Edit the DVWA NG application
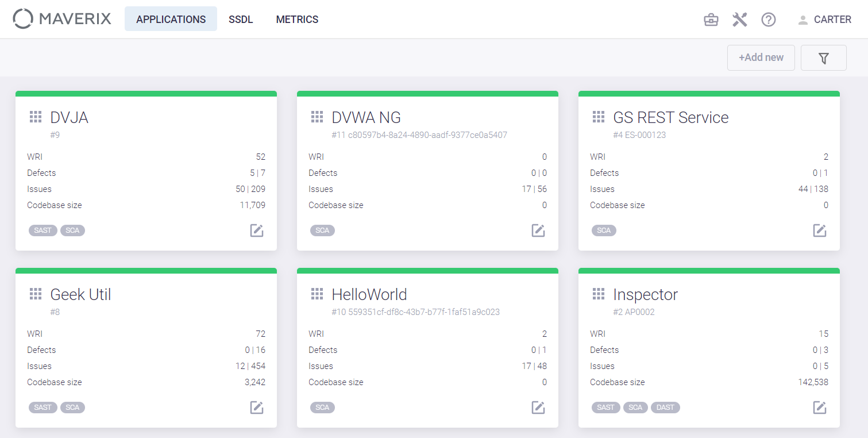This screenshot has height=438, width=868. (538, 230)
